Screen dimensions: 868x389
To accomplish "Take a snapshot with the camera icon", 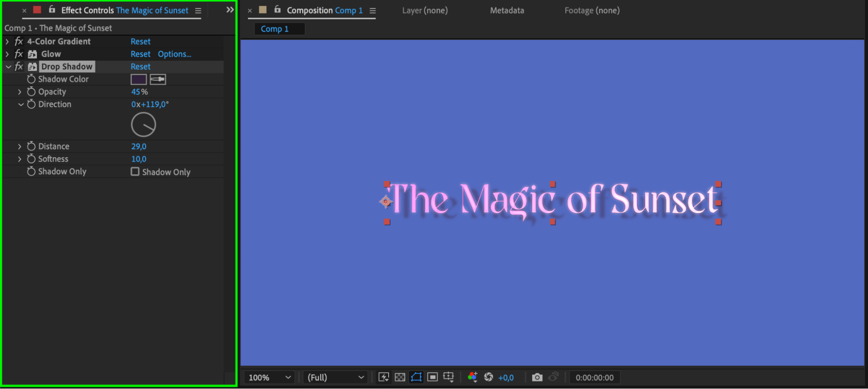I will [x=537, y=377].
